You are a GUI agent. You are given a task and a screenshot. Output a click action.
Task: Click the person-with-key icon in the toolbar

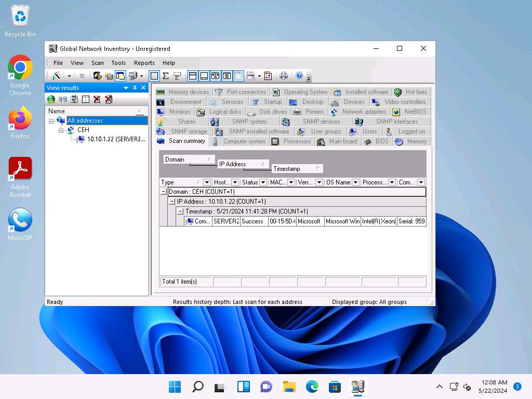click(97, 76)
